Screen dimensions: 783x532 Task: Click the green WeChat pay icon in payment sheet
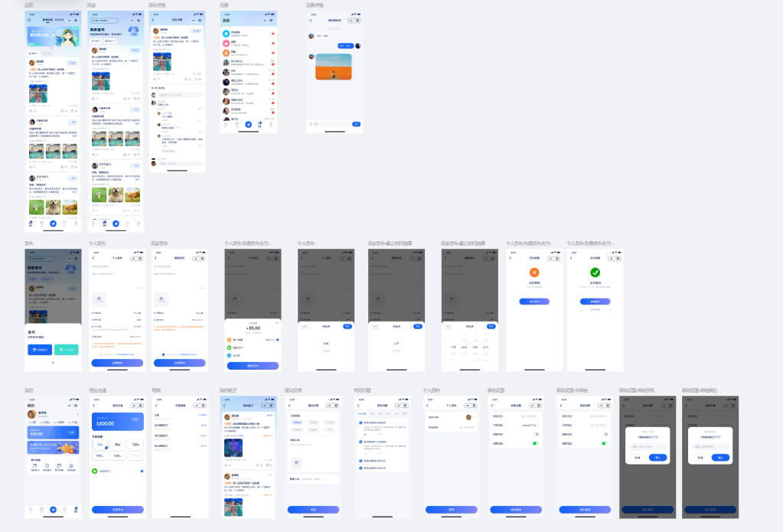coord(229,348)
